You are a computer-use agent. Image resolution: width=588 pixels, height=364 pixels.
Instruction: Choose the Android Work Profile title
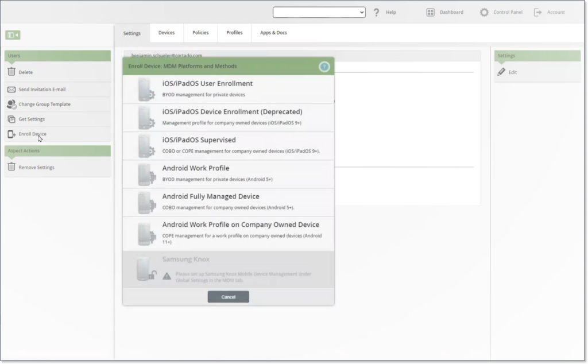(x=196, y=168)
